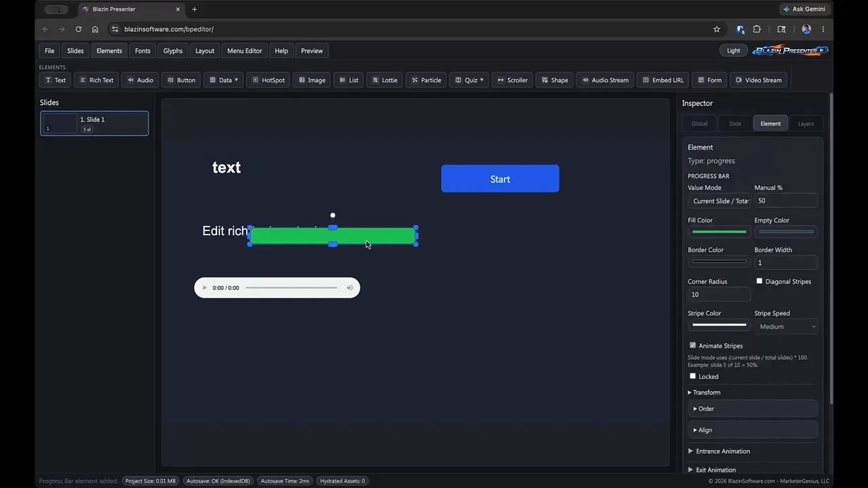The height and width of the screenshot is (488, 868).
Task: Click the Border Width input field
Action: pyautogui.click(x=786, y=262)
